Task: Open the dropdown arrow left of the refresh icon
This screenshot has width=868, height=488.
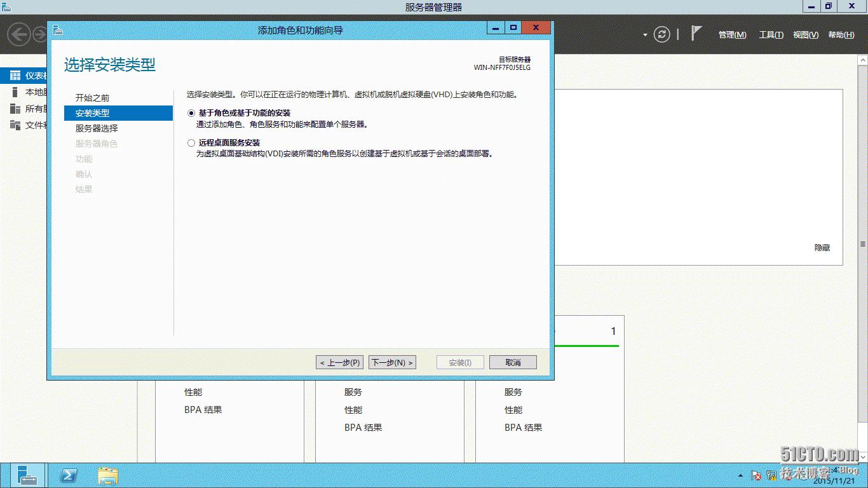Action: (645, 36)
